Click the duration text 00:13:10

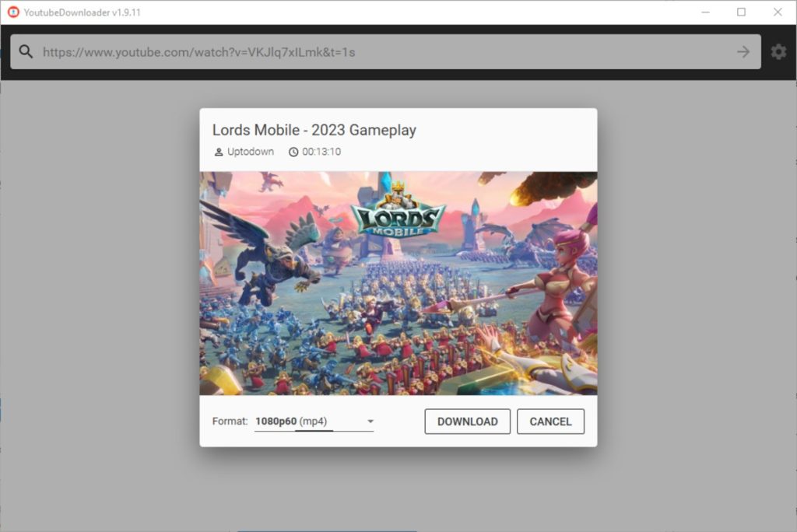[x=321, y=152]
